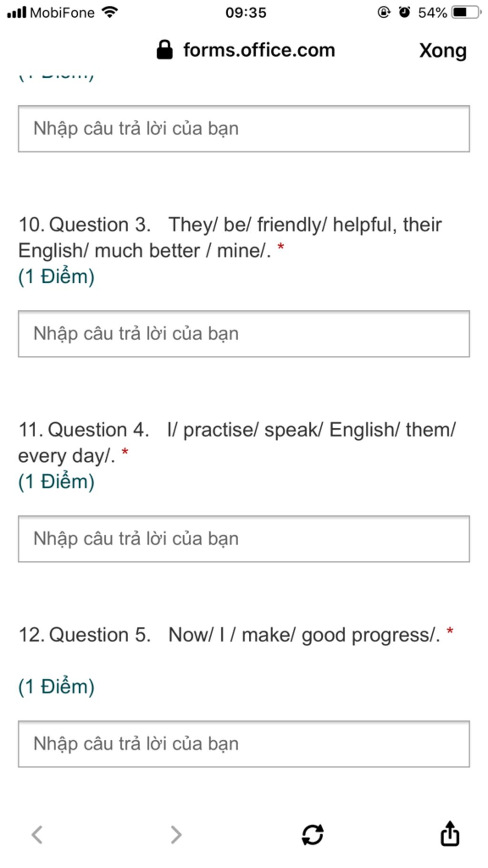The width and height of the screenshot is (488, 868).
Task: Focus the topmost answer input field
Action: pos(244,129)
